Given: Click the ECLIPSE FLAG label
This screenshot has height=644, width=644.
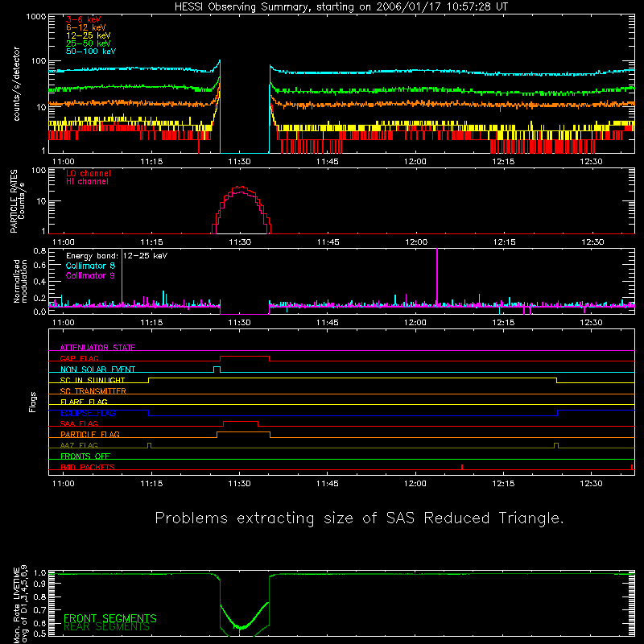Looking at the screenshot, I should click(x=88, y=413).
